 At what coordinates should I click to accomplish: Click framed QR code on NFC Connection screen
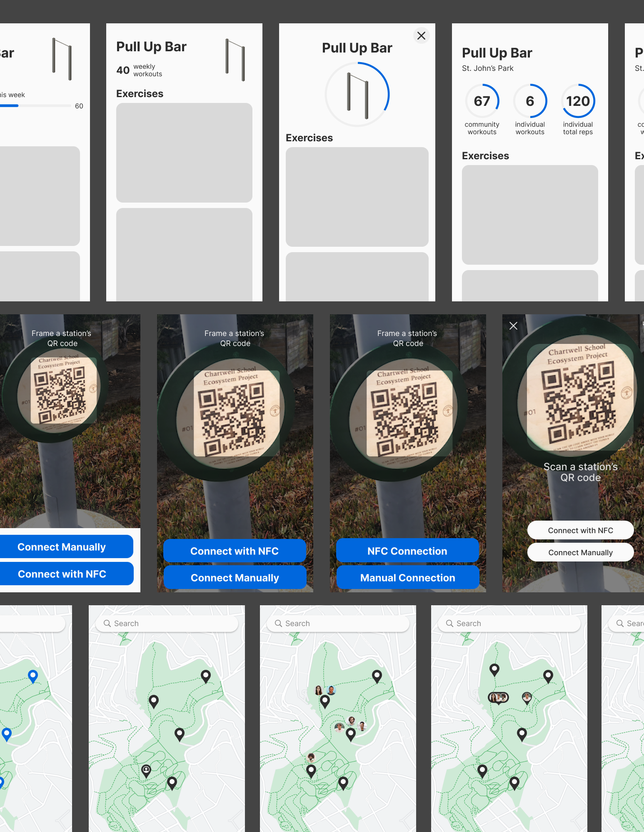409,413
